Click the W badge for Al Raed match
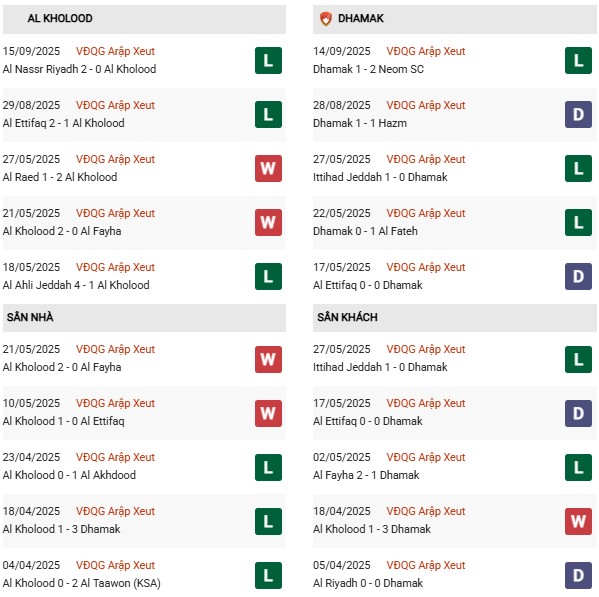 [x=268, y=168]
